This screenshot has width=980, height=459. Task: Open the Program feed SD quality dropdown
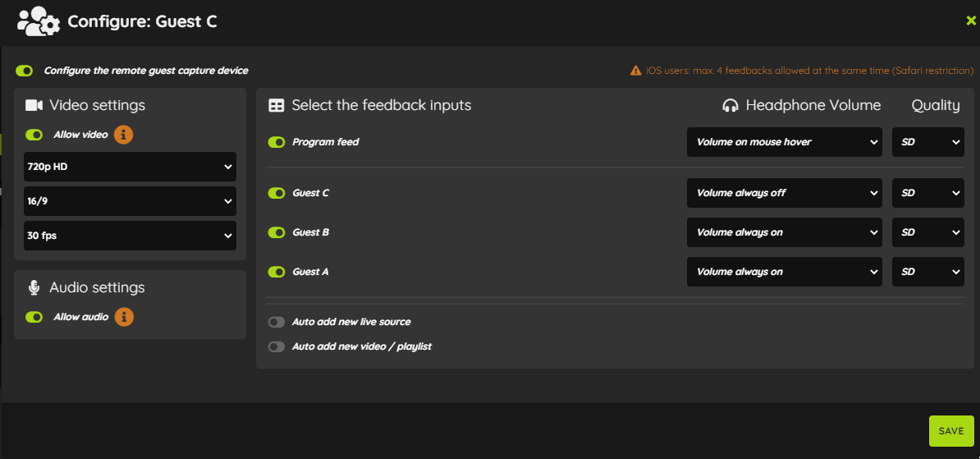928,143
